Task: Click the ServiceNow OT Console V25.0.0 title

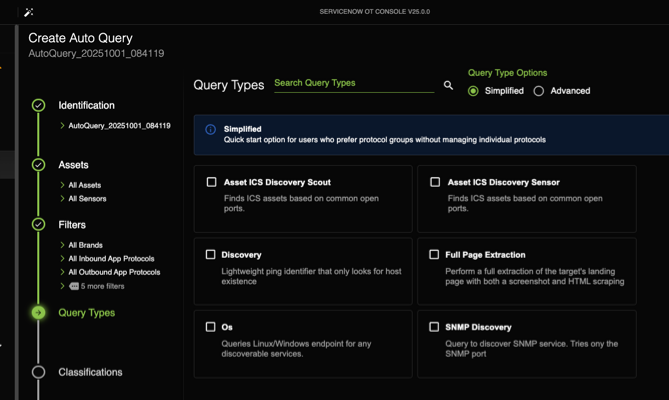Action: [375, 12]
